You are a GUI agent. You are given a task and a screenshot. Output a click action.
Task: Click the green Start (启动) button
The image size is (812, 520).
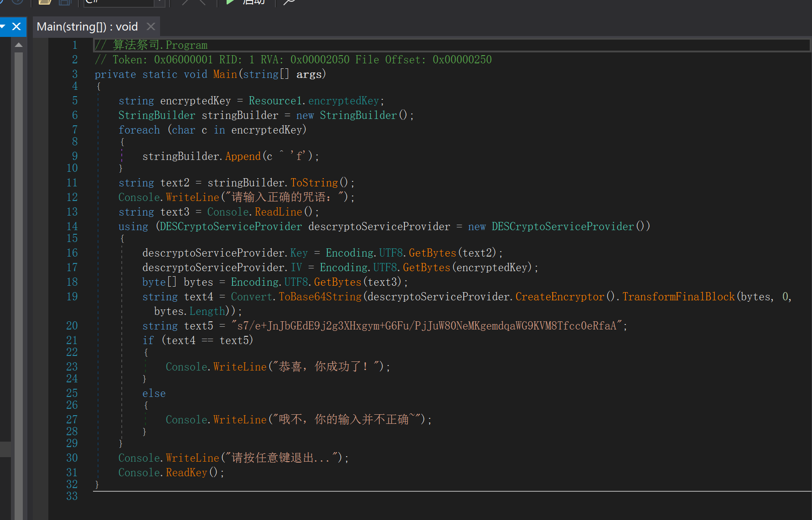pos(245,2)
